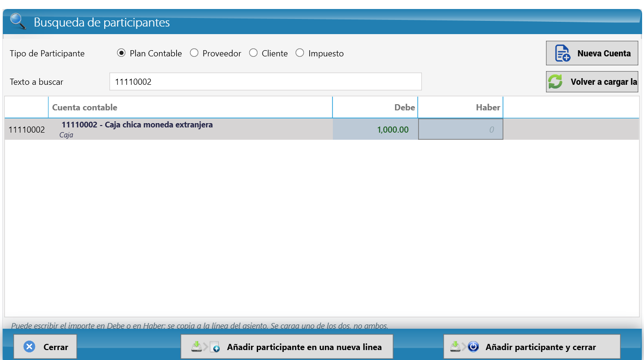Click the Haber column header
Viewport: 644px width, 360px height.
point(460,108)
